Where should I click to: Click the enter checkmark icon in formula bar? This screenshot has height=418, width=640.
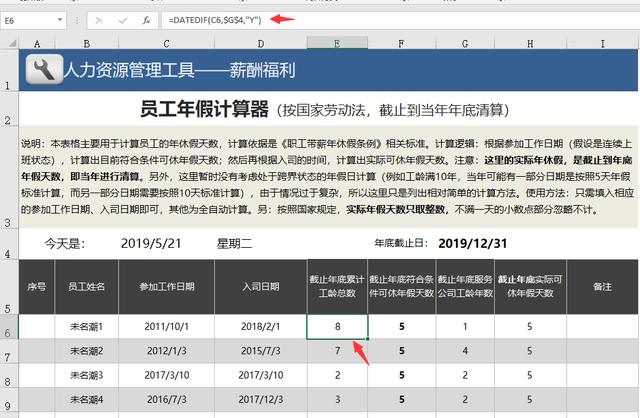(123, 19)
